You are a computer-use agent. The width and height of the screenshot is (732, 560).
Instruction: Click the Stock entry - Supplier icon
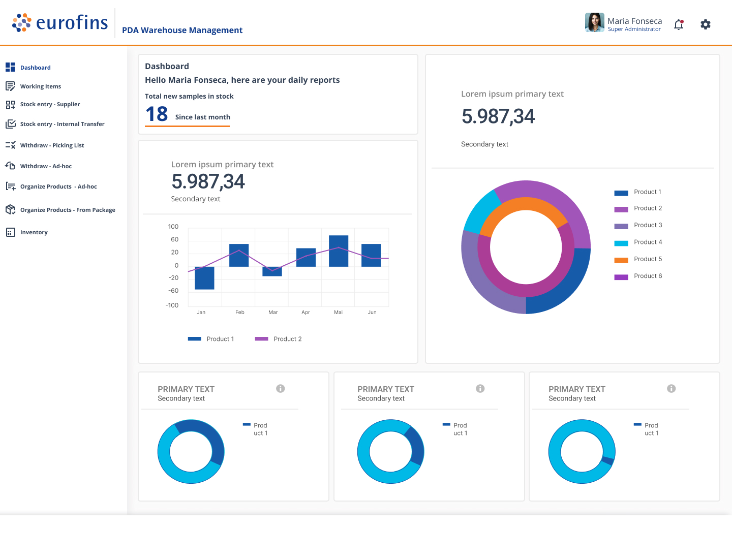tap(10, 105)
